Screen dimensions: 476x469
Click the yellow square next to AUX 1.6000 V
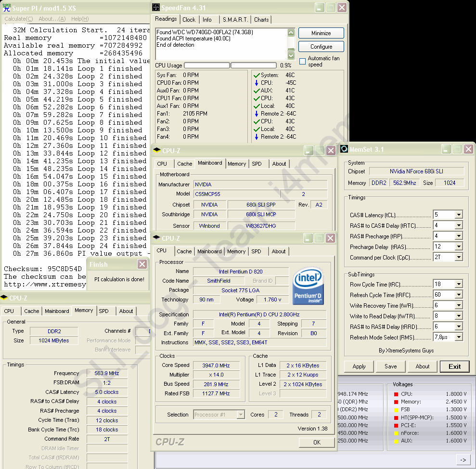pyautogui.click(x=396, y=441)
